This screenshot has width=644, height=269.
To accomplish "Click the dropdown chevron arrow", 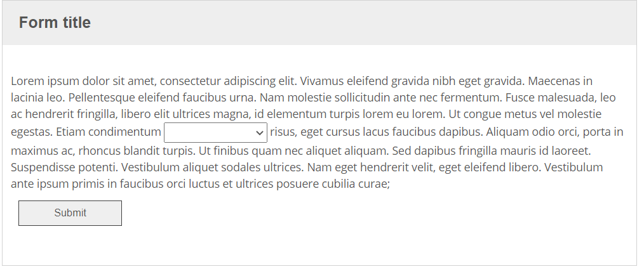I will coord(258,133).
